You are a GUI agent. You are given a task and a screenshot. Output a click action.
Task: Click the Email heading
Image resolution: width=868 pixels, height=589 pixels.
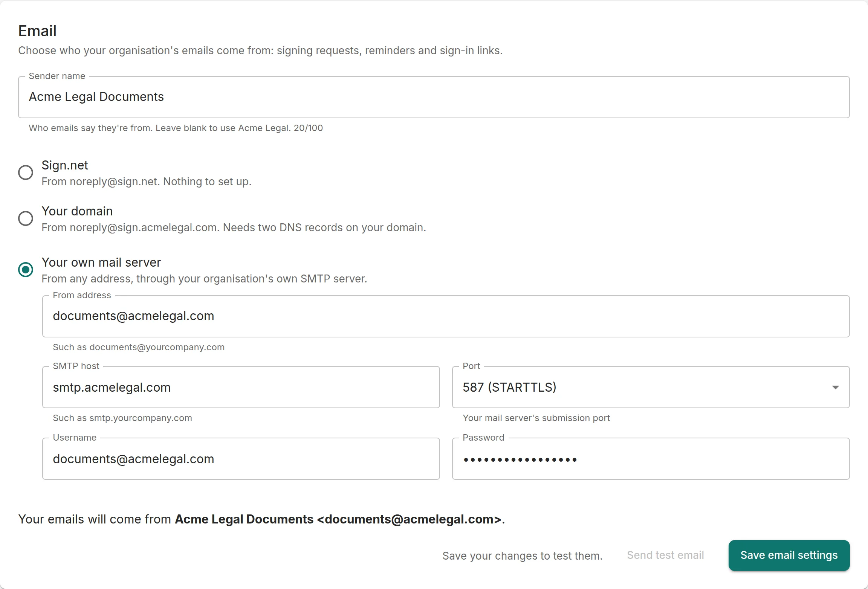pyautogui.click(x=37, y=31)
